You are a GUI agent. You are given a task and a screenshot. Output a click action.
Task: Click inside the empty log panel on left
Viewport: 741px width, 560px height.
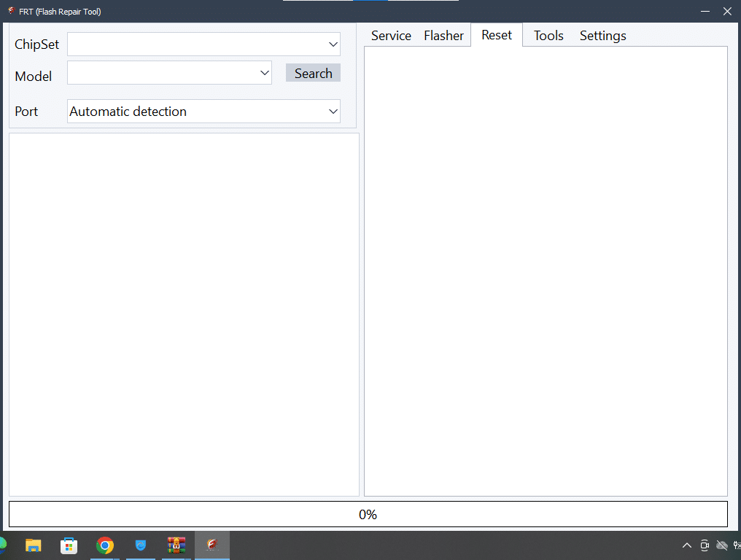pyautogui.click(x=184, y=314)
